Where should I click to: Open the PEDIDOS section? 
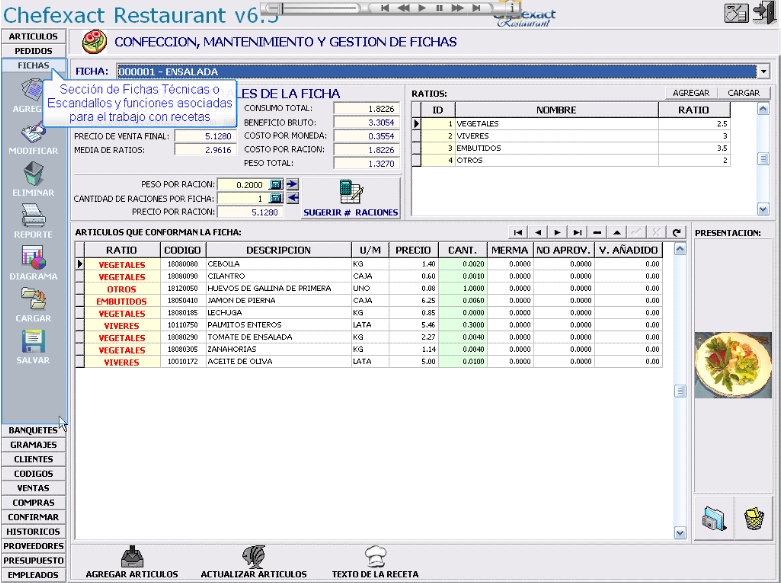tap(33, 51)
